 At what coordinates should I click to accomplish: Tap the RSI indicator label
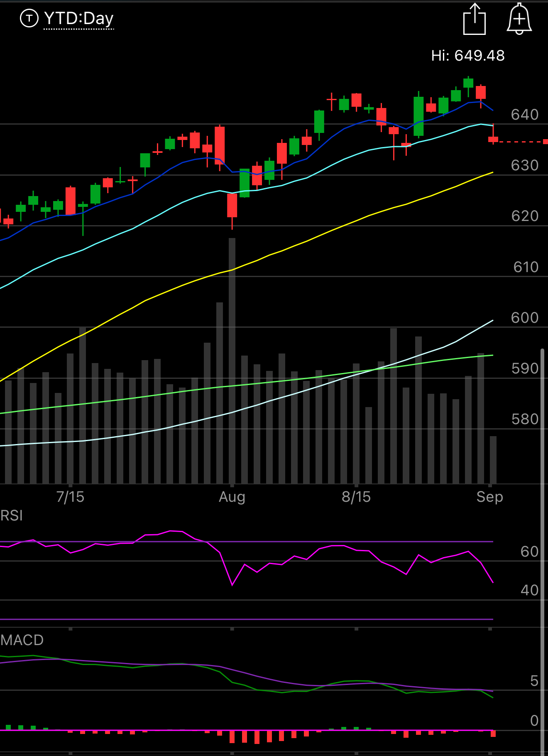[x=12, y=515]
